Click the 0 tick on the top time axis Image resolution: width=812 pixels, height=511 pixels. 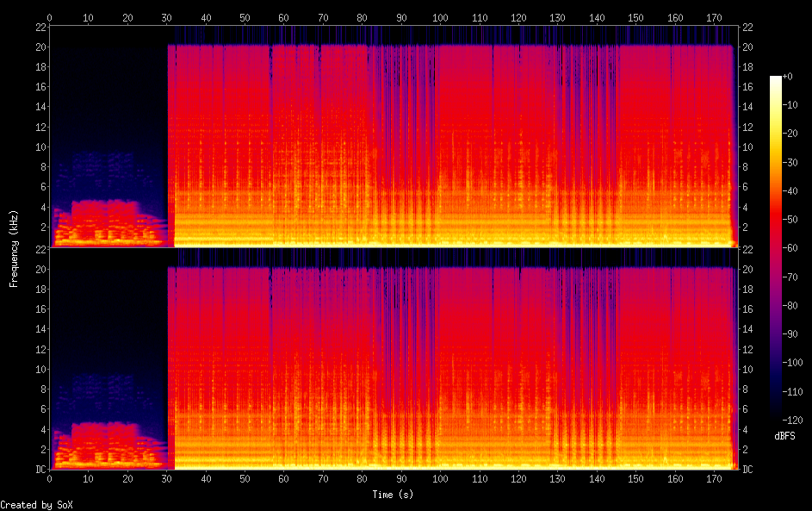click(50, 16)
